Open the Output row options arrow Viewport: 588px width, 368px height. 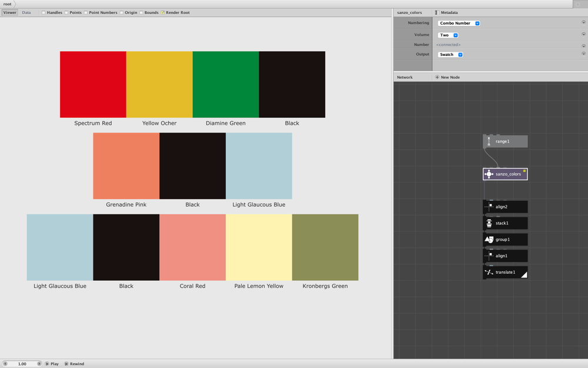coord(583,54)
